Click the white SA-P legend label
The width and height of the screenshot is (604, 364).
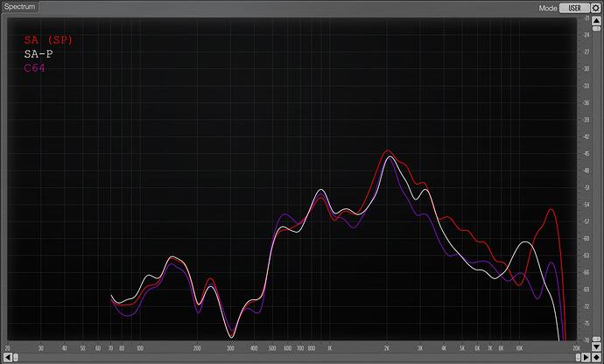pyautogui.click(x=39, y=53)
